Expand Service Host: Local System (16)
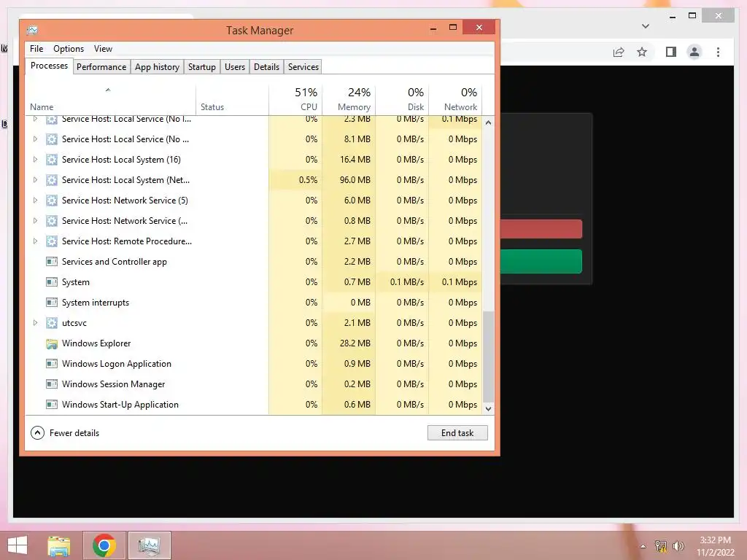Viewport: 747px width, 560px height. pyautogui.click(x=35, y=160)
